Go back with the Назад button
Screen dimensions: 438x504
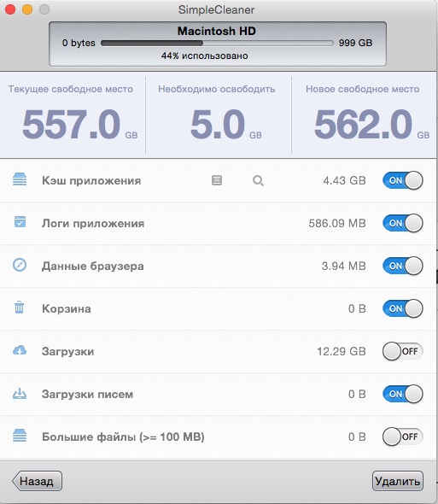pyautogui.click(x=37, y=481)
